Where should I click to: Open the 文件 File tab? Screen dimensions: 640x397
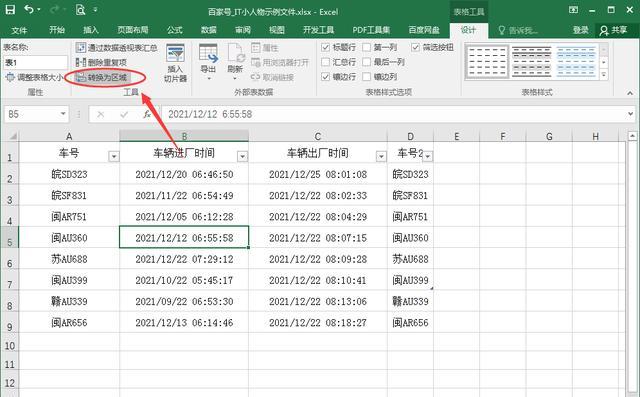(19, 30)
